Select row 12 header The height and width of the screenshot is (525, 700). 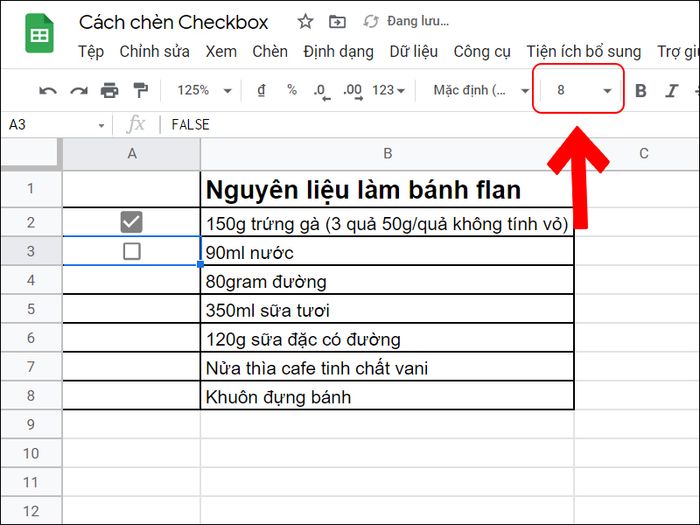click(x=31, y=511)
